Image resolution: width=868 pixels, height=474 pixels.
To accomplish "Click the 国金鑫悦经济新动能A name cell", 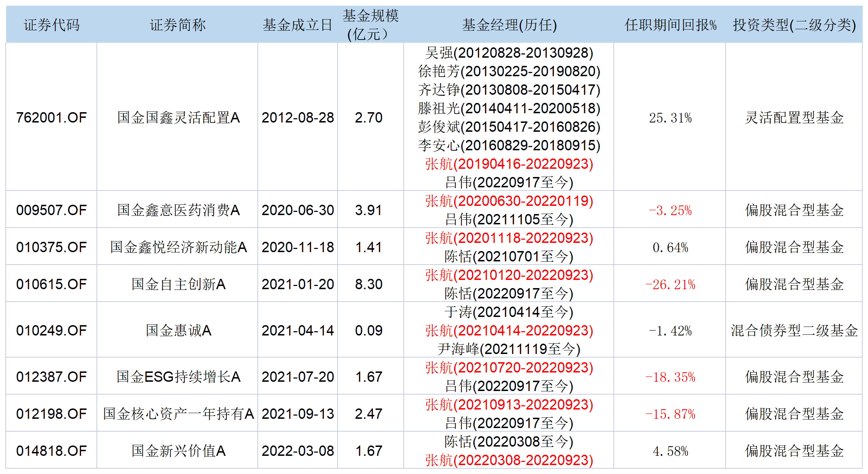I will click(x=178, y=247).
